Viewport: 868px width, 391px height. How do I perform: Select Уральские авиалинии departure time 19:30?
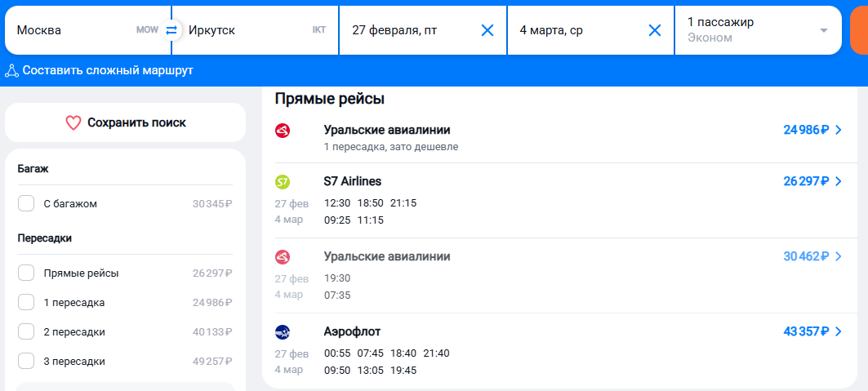pyautogui.click(x=337, y=278)
